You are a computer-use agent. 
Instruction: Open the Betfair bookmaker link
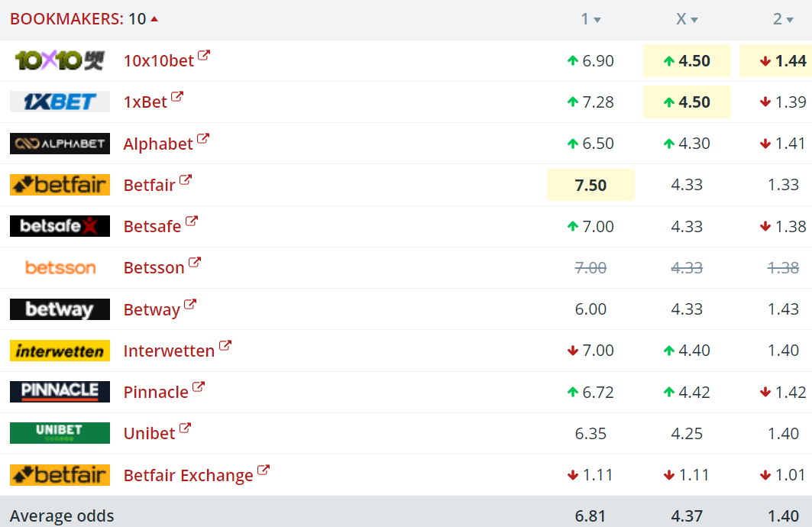tap(150, 185)
